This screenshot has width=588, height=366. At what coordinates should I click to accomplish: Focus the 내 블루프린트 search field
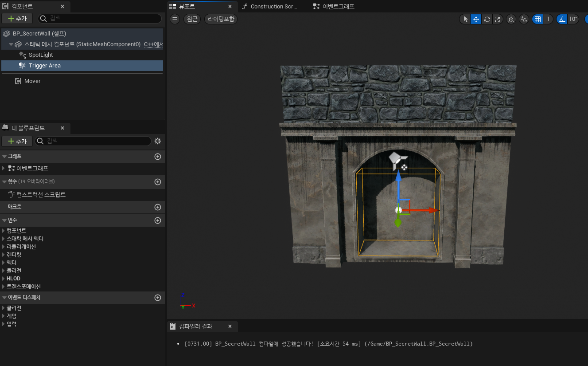(93, 141)
